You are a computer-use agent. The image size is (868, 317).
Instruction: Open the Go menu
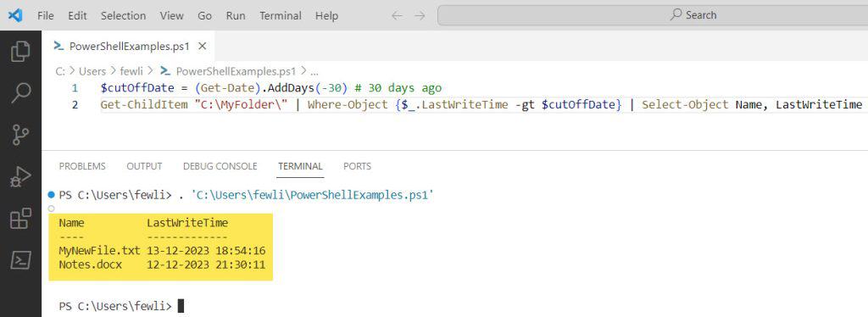[x=205, y=16]
